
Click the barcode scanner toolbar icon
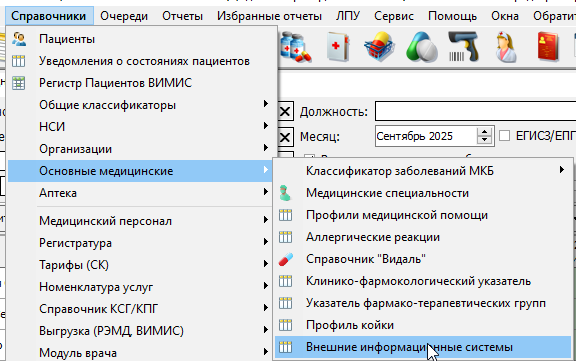463,47
